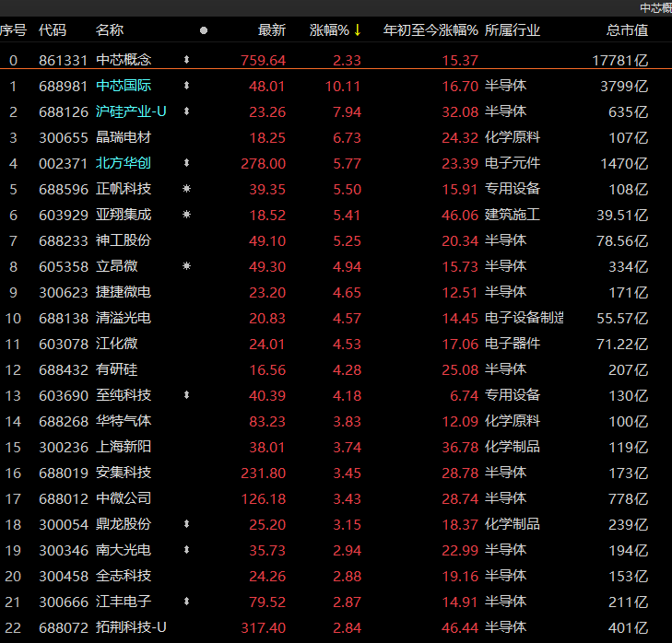Image resolution: width=672 pixels, height=643 pixels.
Task: Click industry cell 电子元件
Action: pyautogui.click(x=513, y=163)
